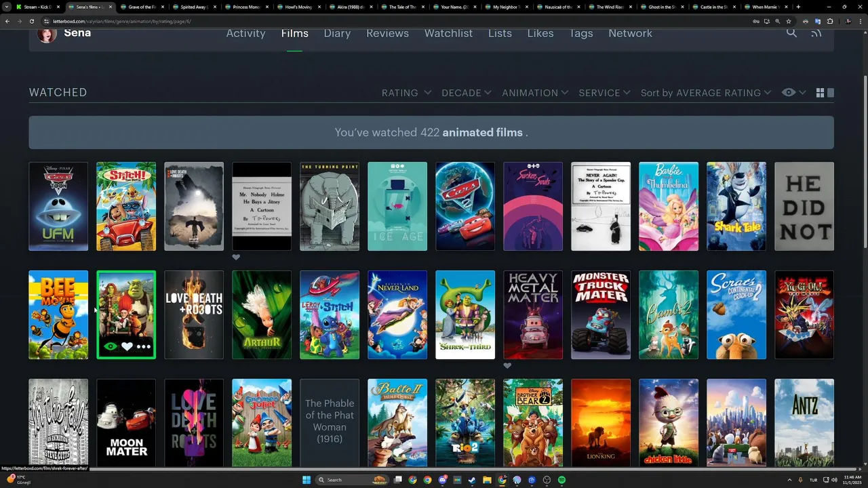Image resolution: width=868 pixels, height=488 pixels.
Task: Open The Phable of the Phat Woman
Action: pos(330,423)
